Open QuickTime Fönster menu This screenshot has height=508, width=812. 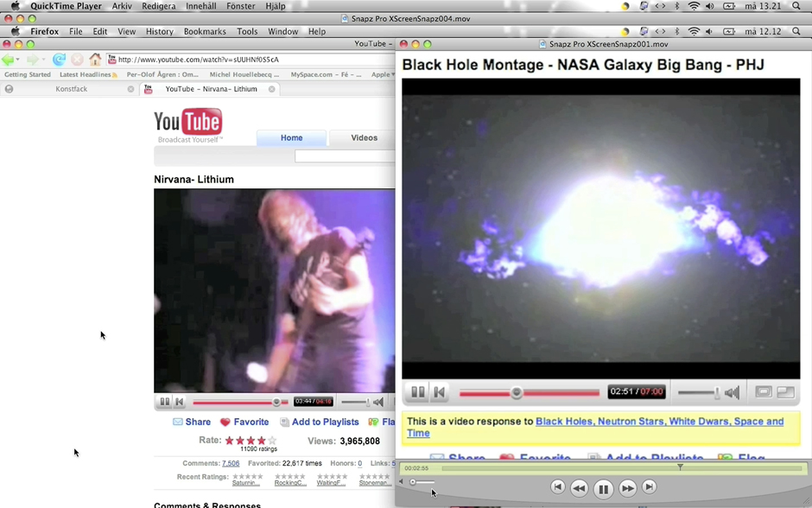241,6
